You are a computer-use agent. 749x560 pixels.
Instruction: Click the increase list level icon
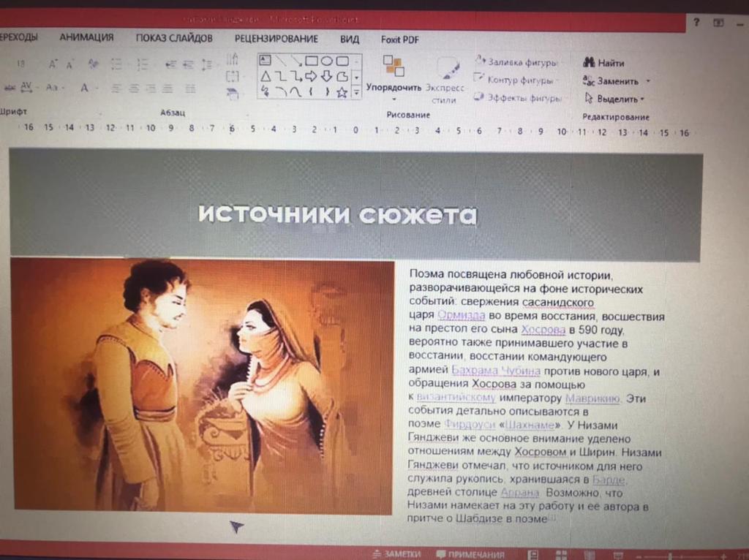coord(189,64)
